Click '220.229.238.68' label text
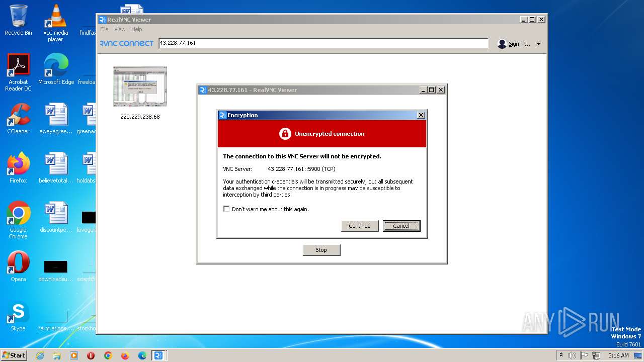 [140, 117]
